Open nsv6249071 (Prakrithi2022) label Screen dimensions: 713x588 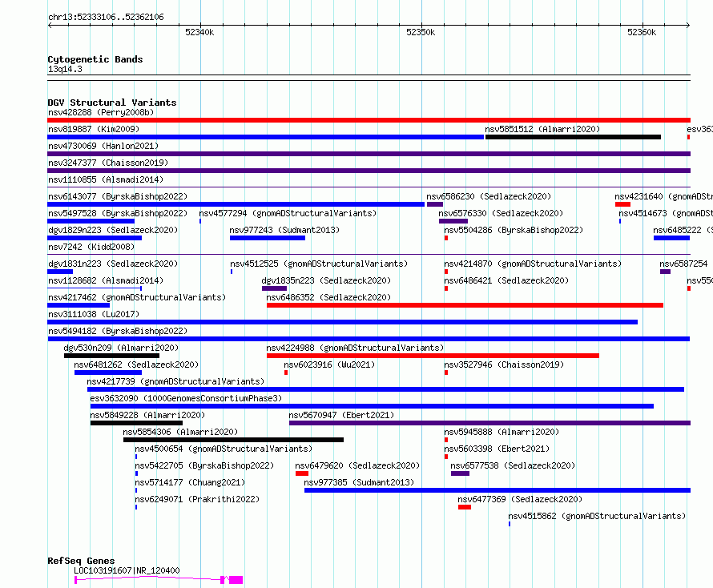[x=197, y=499]
